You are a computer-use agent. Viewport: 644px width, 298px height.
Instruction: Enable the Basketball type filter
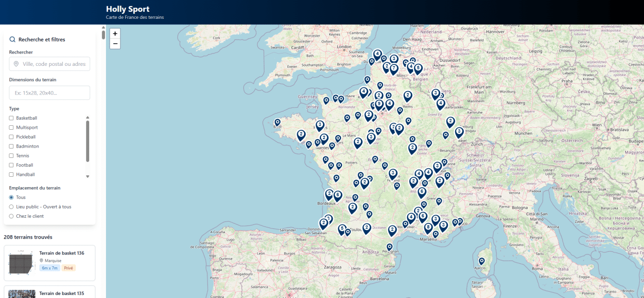click(x=11, y=118)
